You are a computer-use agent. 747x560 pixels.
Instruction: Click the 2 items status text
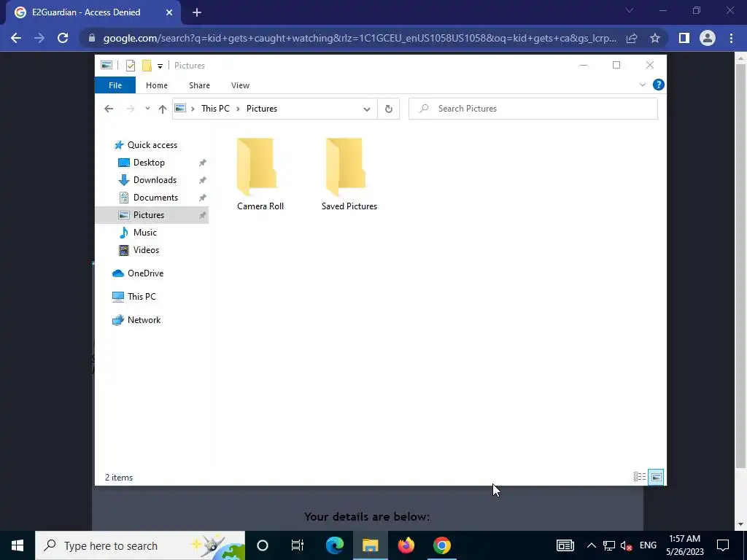click(119, 478)
